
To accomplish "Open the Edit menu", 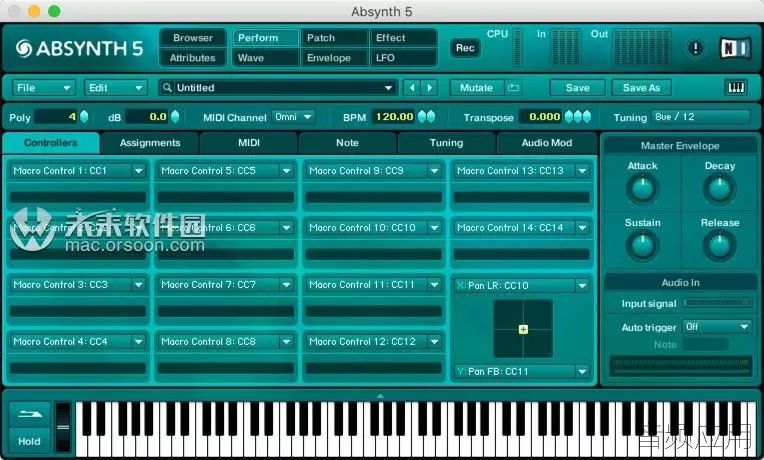I will pos(115,88).
